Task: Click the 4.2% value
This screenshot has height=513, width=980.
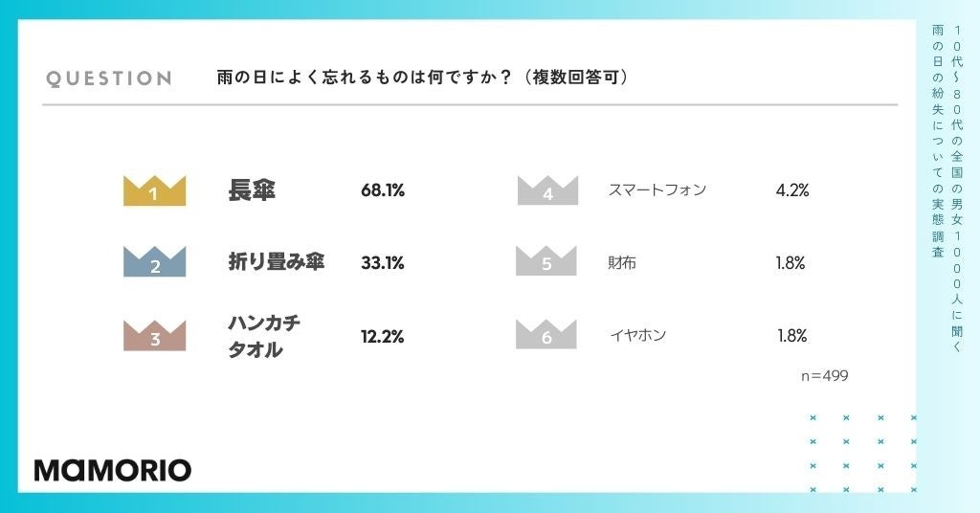Action: 792,190
